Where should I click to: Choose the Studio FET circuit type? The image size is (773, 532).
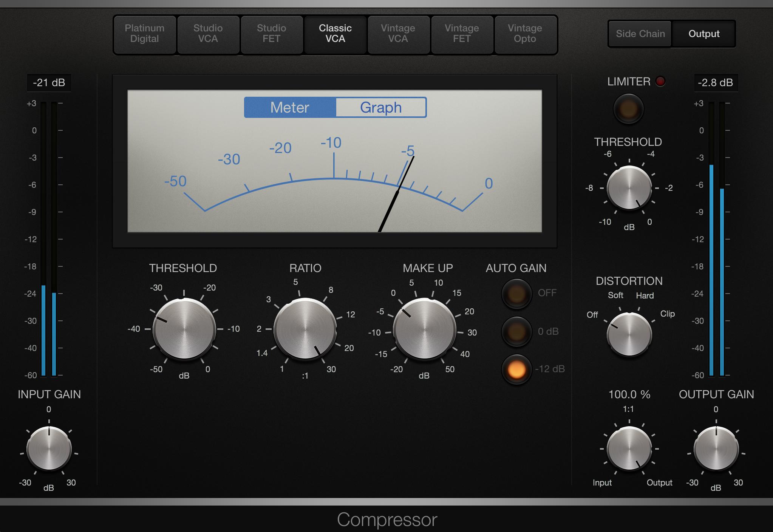pos(272,34)
